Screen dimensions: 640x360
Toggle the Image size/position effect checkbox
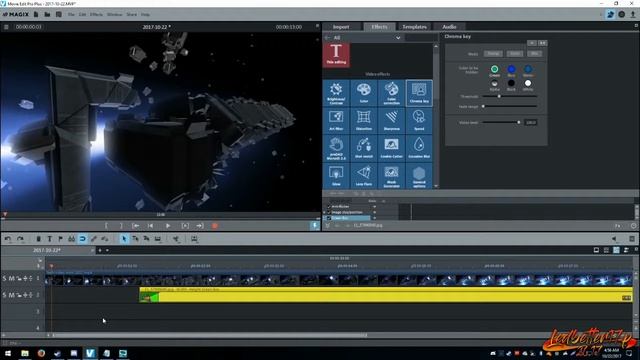329,212
